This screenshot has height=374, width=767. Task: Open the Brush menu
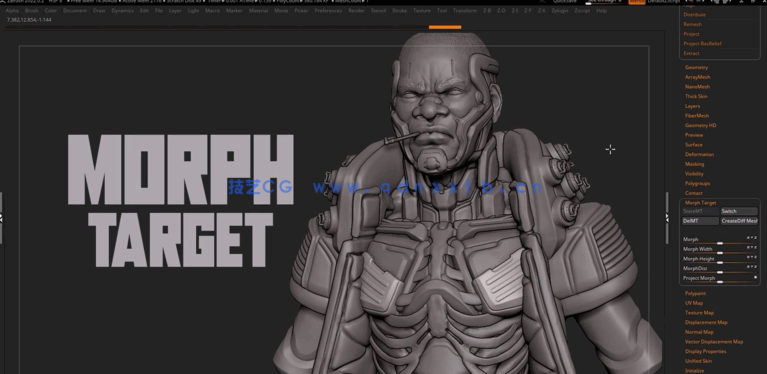point(32,10)
